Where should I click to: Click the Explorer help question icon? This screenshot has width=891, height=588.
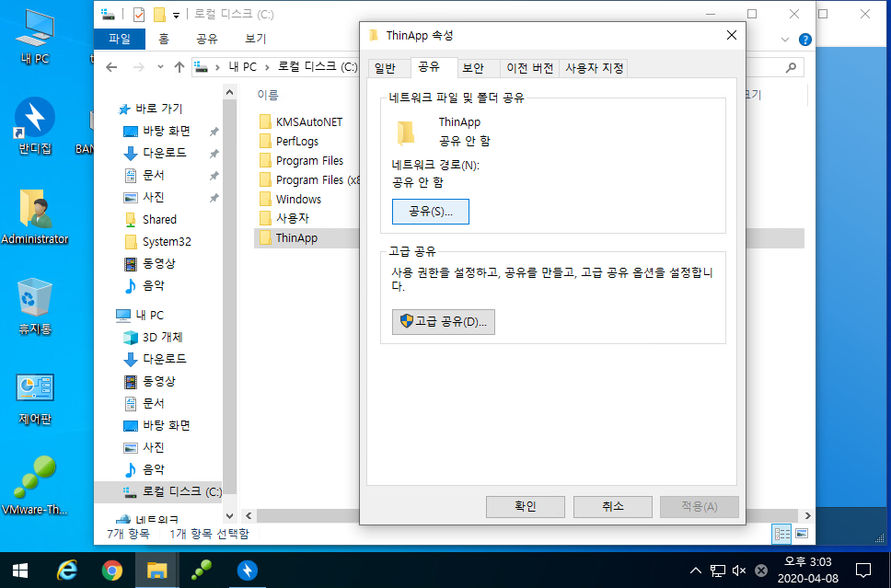804,40
